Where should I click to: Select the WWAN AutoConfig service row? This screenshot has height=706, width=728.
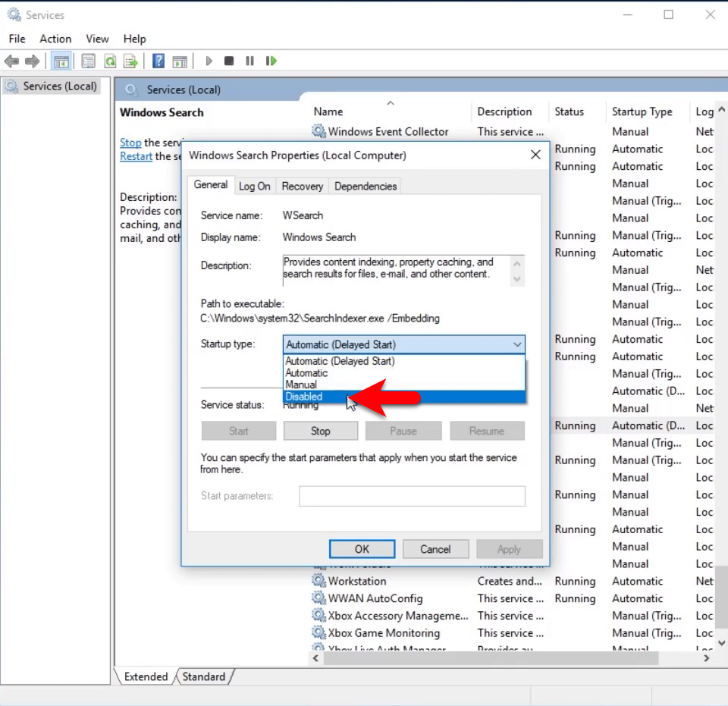pyautogui.click(x=513, y=598)
